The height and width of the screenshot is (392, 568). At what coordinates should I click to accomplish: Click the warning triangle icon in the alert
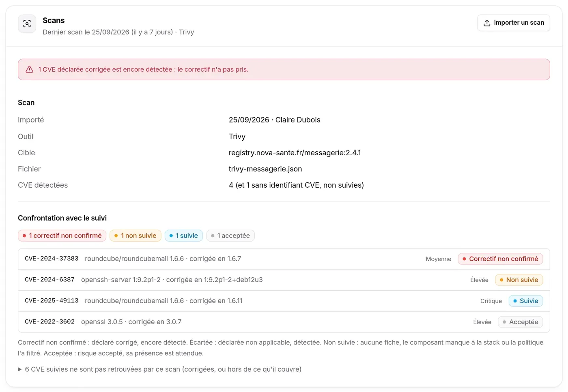pyautogui.click(x=30, y=69)
